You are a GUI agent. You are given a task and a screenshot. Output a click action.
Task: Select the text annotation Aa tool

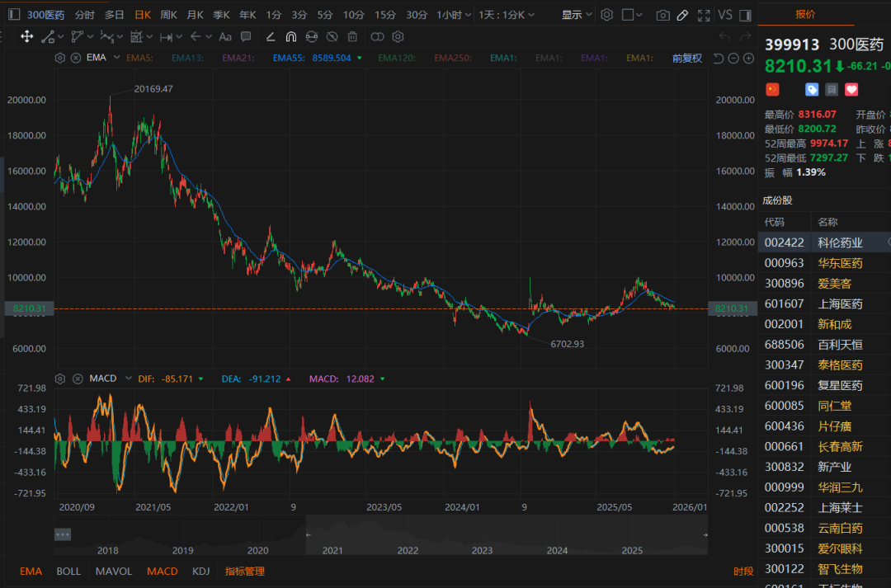224,36
